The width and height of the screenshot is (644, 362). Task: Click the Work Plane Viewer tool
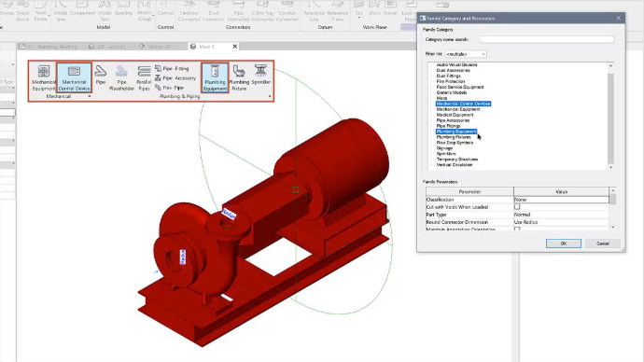pyautogui.click(x=390, y=9)
